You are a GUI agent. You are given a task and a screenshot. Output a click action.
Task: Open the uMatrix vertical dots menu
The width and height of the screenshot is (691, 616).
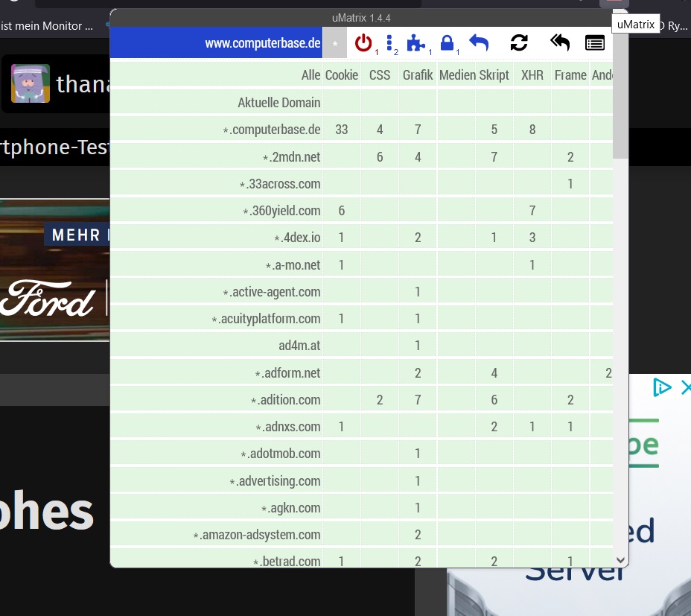[x=389, y=42]
